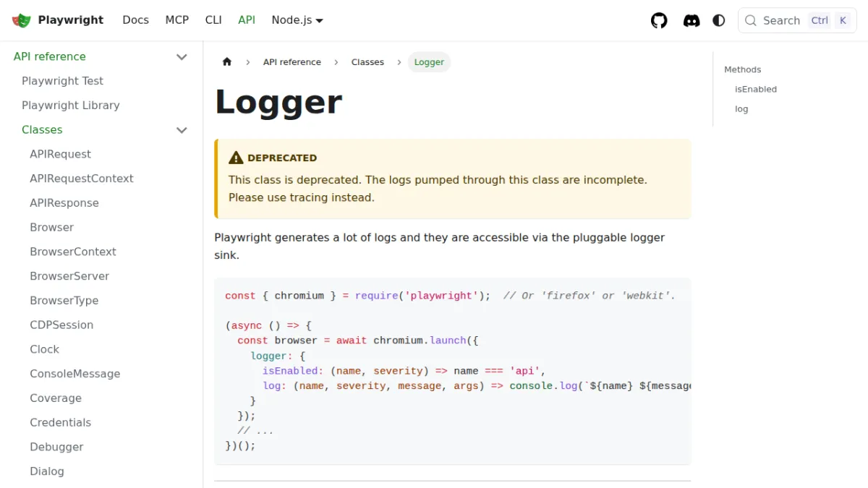The height and width of the screenshot is (488, 868).
Task: Open Classes sidebar category
Action: pyautogui.click(x=42, y=130)
